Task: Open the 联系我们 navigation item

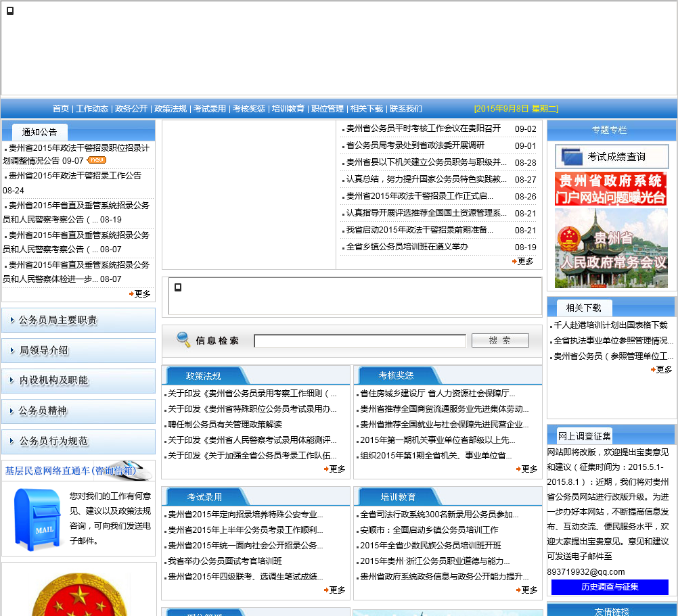Action: pyautogui.click(x=405, y=109)
